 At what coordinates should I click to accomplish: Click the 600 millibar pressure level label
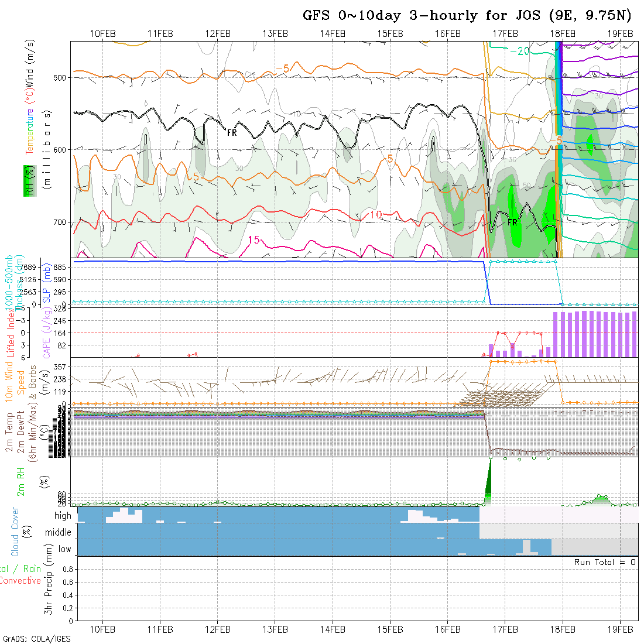click(60, 150)
